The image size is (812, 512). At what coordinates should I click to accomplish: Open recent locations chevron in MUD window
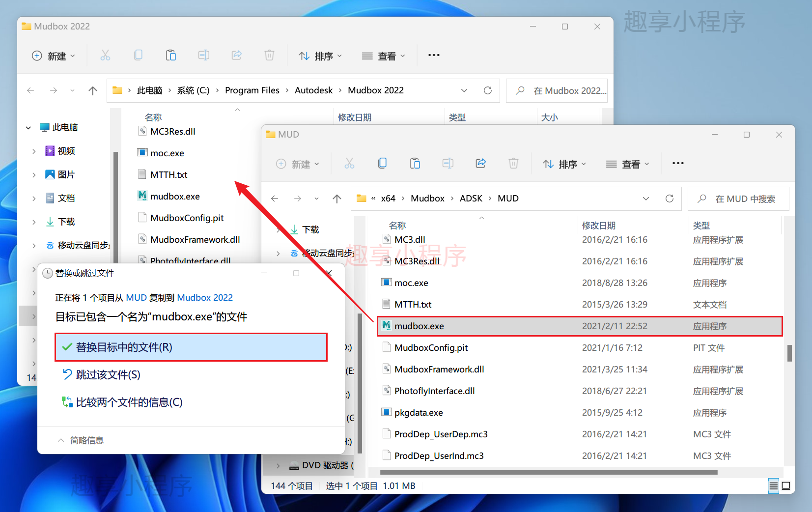click(316, 199)
